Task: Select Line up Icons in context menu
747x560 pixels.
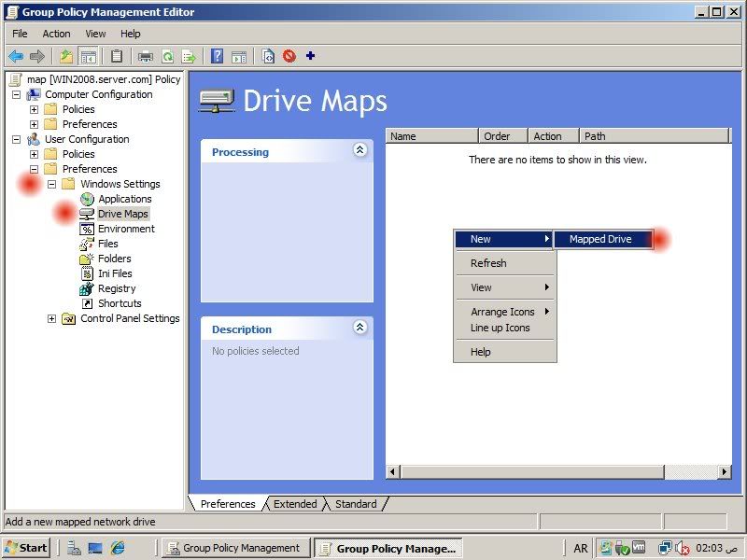Action: tap(505, 329)
